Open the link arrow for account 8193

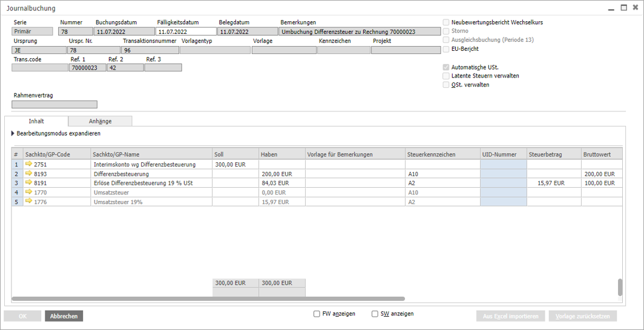pyautogui.click(x=28, y=173)
